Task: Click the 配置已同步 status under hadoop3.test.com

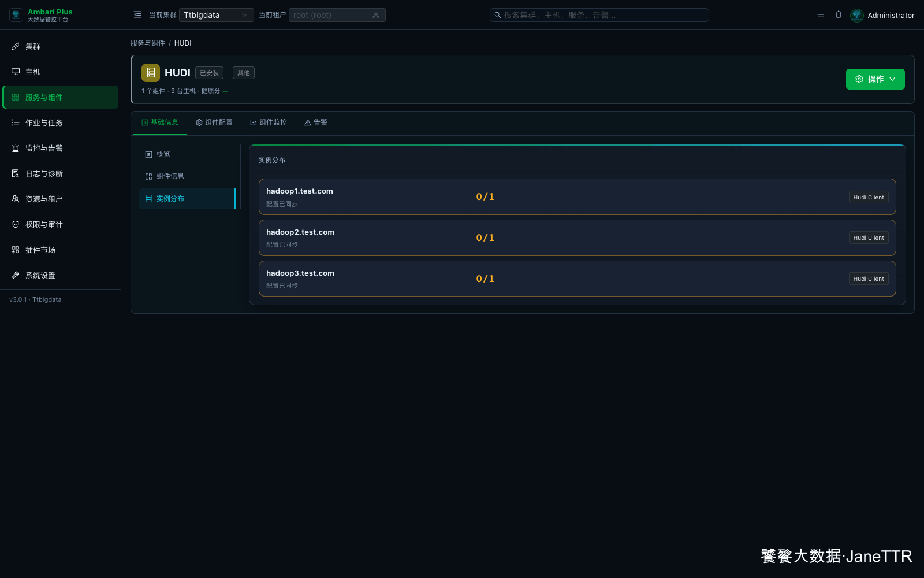Action: [282, 286]
